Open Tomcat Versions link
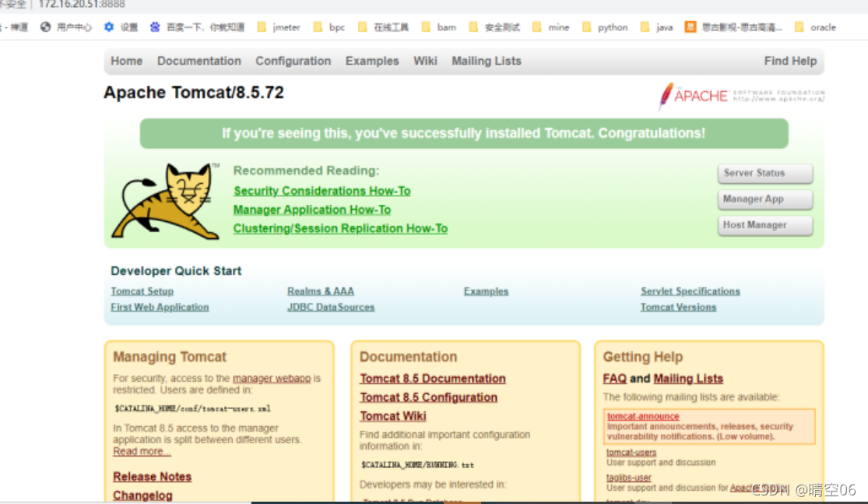This screenshot has height=504, width=868. coord(678,308)
